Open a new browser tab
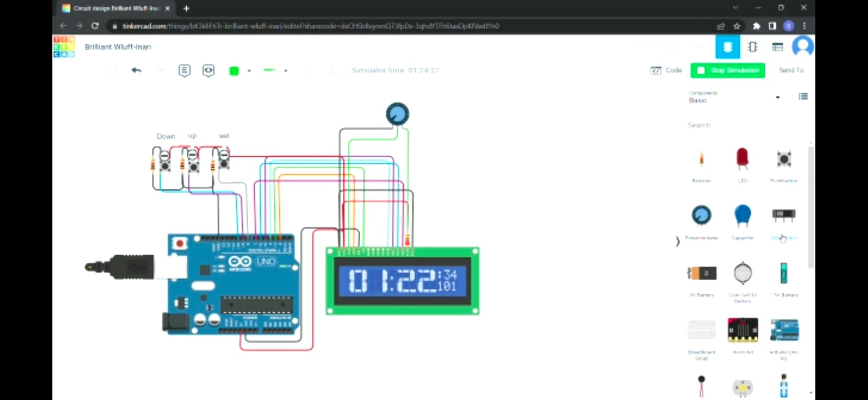This screenshot has height=400, width=868. coord(186,8)
